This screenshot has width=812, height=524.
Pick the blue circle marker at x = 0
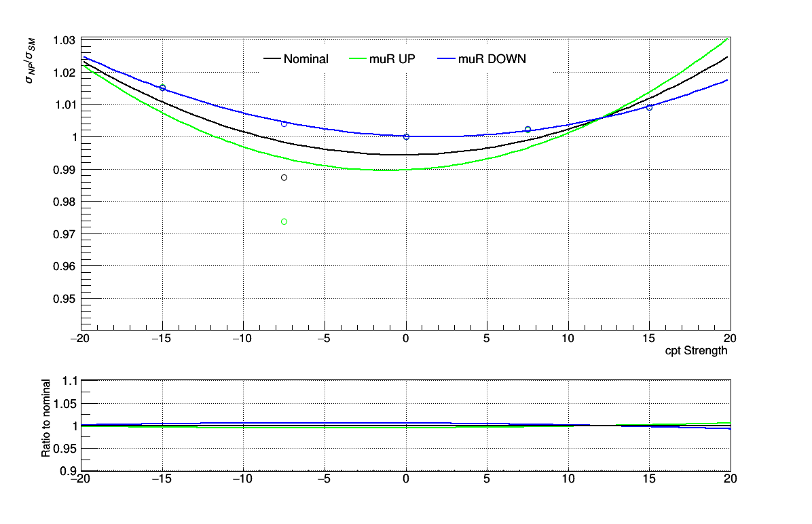pos(406,136)
